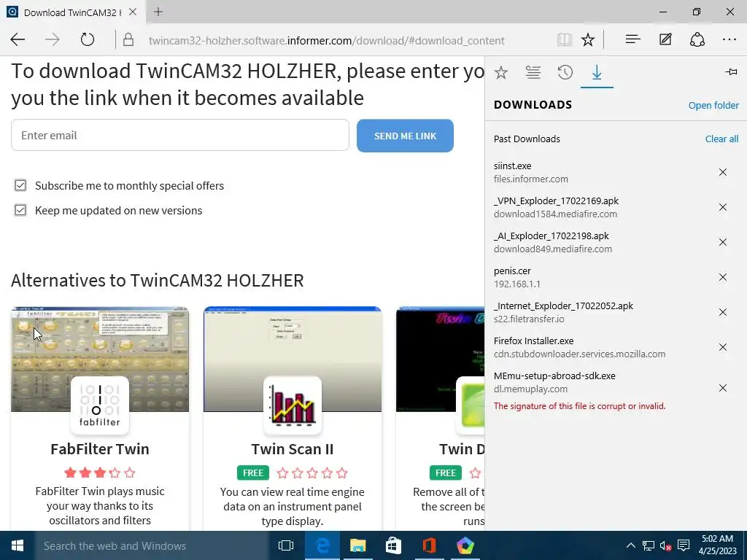Click the lock icon in address bar

[128, 39]
